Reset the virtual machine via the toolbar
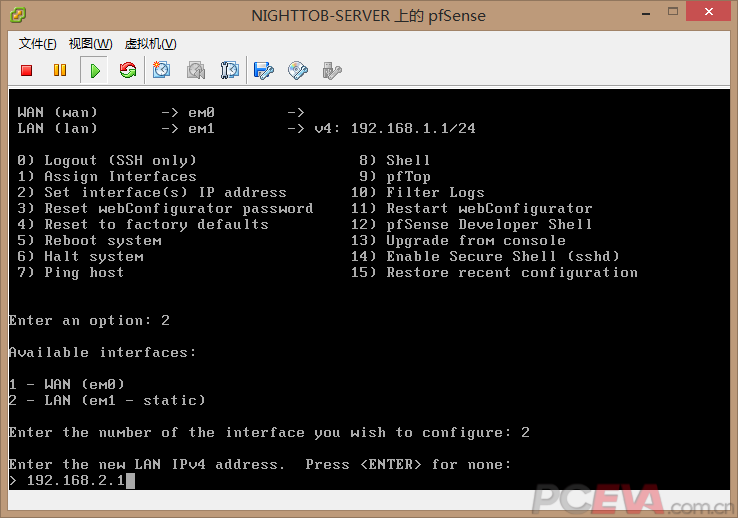The height and width of the screenshot is (518, 738). [x=128, y=70]
